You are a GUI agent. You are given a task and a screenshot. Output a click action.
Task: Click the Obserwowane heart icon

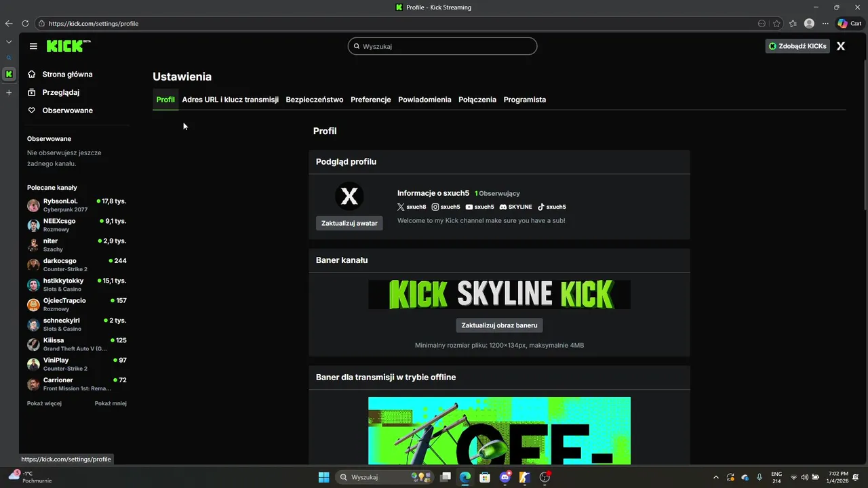pos(32,110)
